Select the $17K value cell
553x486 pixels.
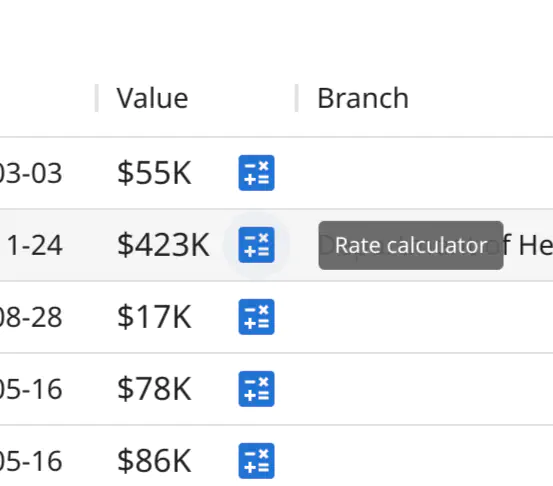154,317
